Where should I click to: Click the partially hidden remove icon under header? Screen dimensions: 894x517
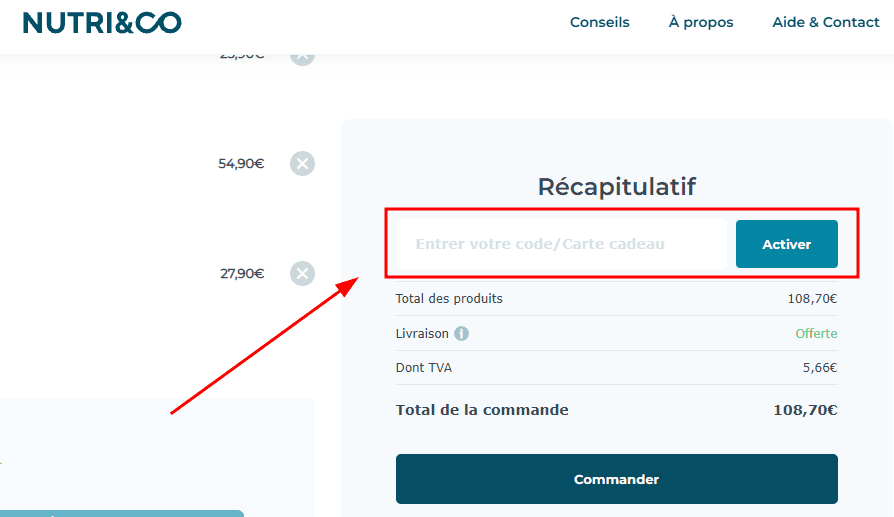(302, 58)
